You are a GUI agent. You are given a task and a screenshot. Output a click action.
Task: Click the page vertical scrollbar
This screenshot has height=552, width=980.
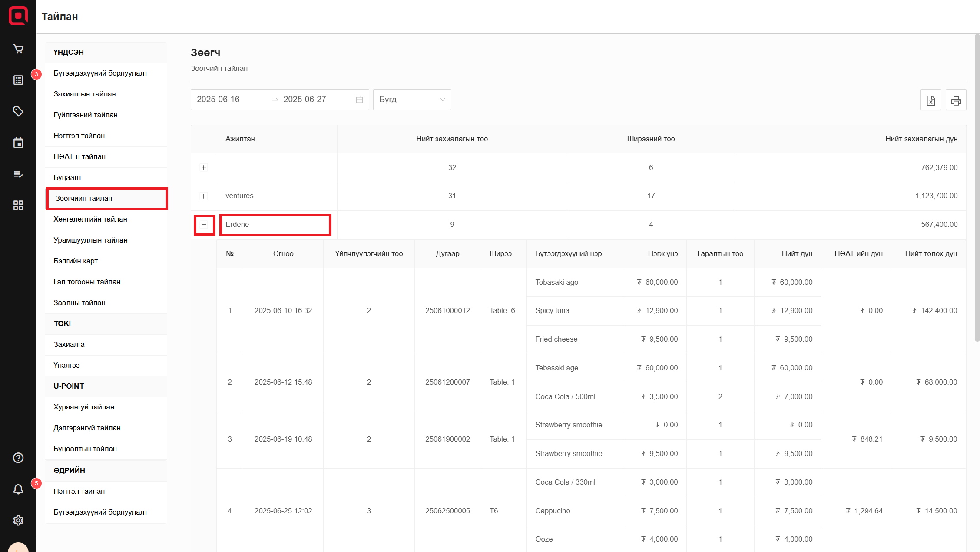[x=977, y=187]
